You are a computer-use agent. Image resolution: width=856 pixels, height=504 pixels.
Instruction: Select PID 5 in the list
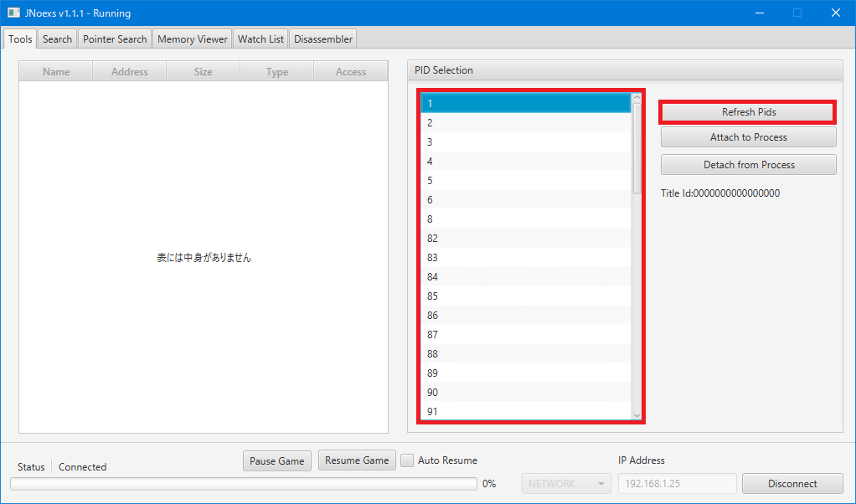(x=526, y=181)
